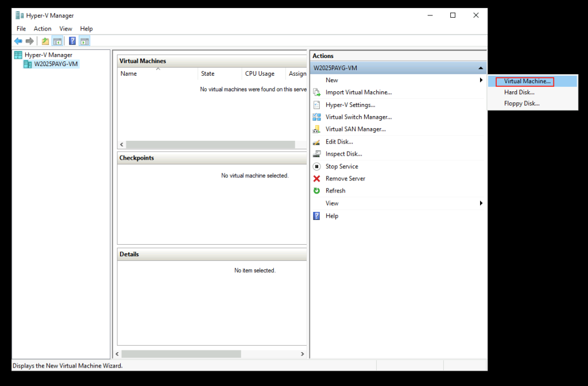Toggle the Show/Hide Console Tree toolbar icon
Viewport: 588px width, 386px height.
[x=57, y=41]
